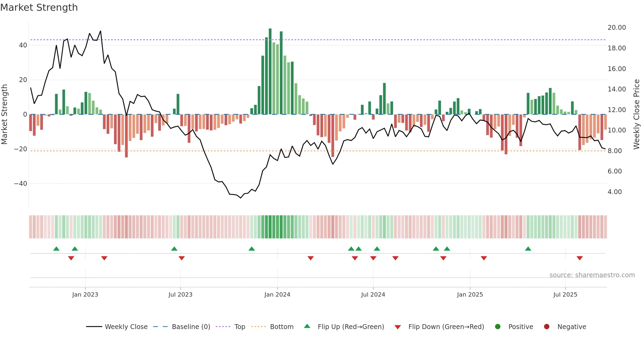
Task: Click the Jul 2023 date tick
Action: [180, 294]
